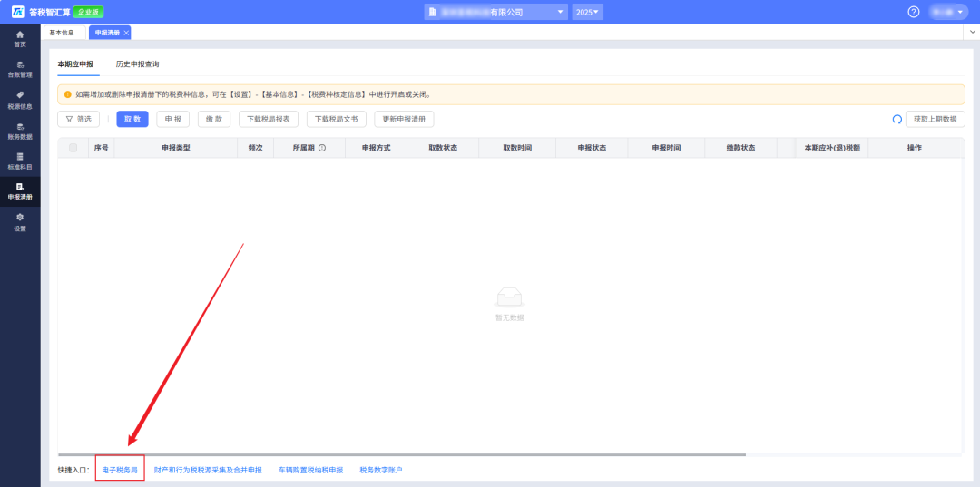Image resolution: width=980 pixels, height=487 pixels.
Task: Click the 申报时间 column header
Action: 666,148
